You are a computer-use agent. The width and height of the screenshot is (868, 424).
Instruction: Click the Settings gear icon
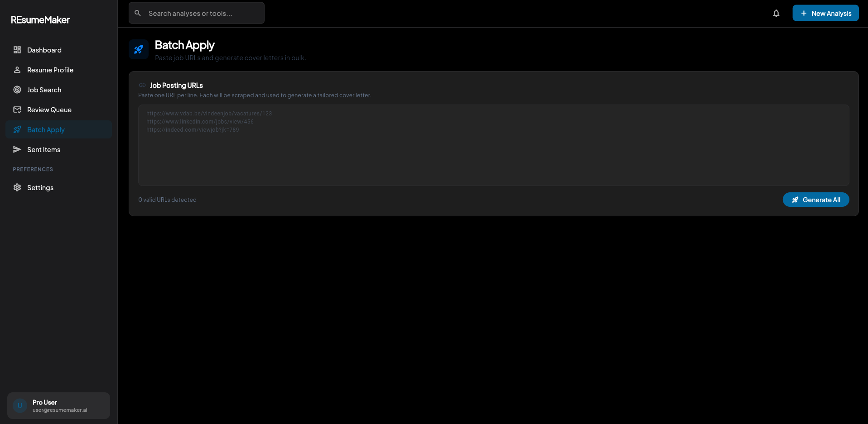point(17,187)
